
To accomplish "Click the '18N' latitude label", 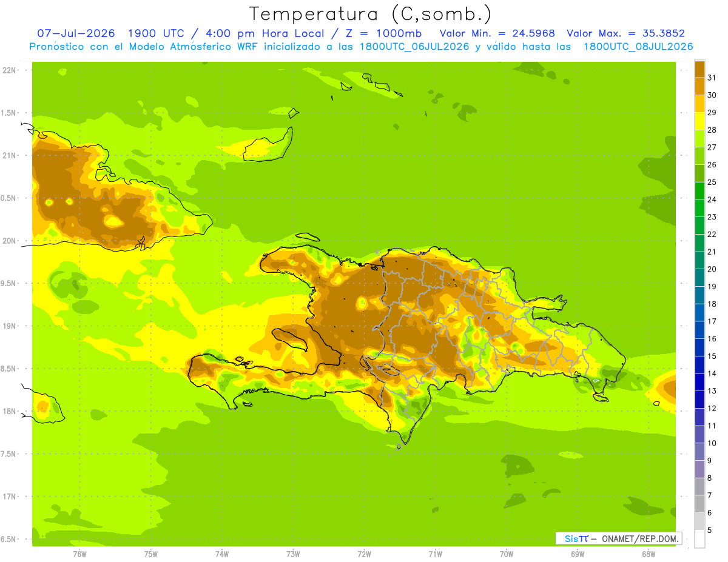I will (8, 411).
